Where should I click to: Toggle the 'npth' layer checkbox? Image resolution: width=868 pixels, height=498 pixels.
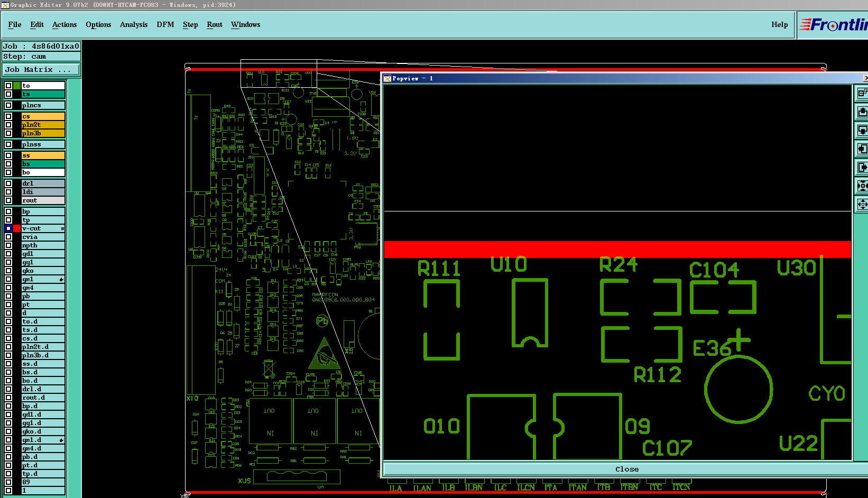8,245
